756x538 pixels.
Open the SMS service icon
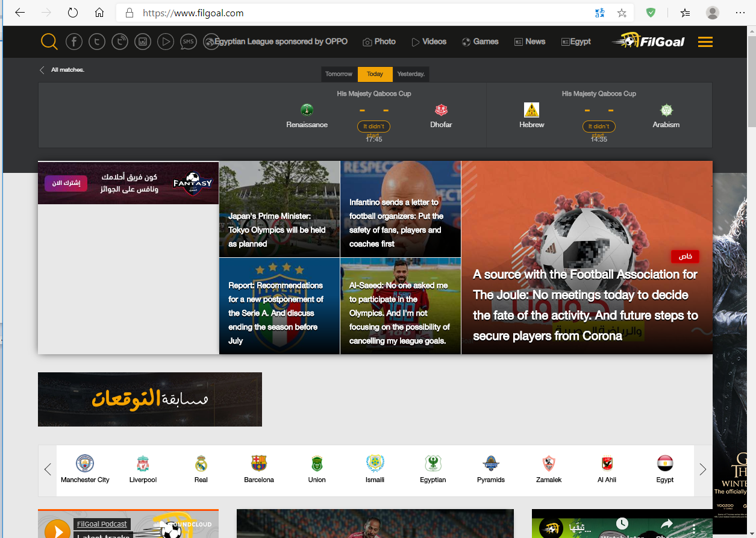(x=189, y=42)
